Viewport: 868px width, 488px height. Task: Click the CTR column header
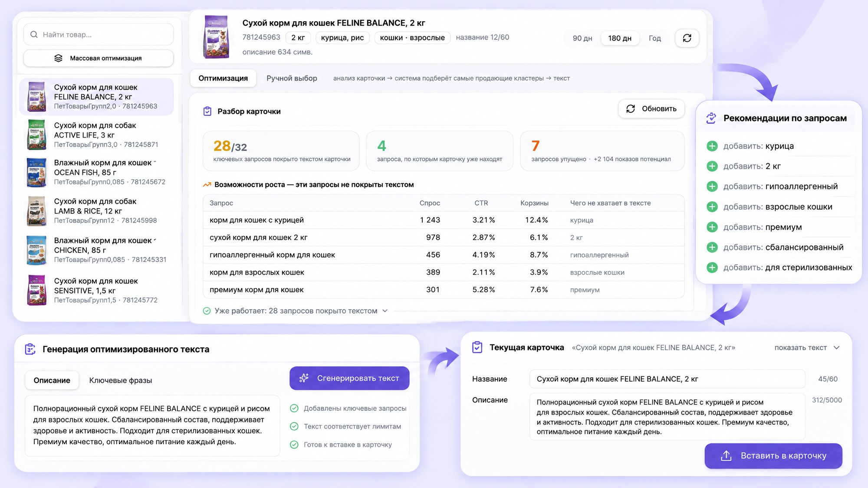[x=481, y=203]
